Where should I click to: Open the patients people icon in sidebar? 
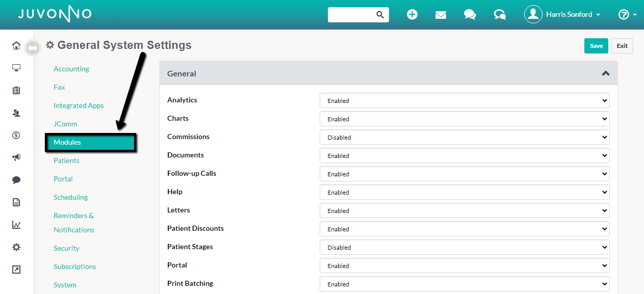(16, 113)
